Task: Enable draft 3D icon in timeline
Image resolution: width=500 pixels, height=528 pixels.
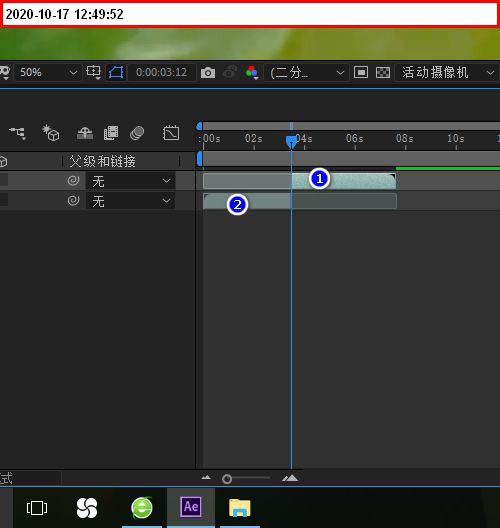Action: point(51,132)
